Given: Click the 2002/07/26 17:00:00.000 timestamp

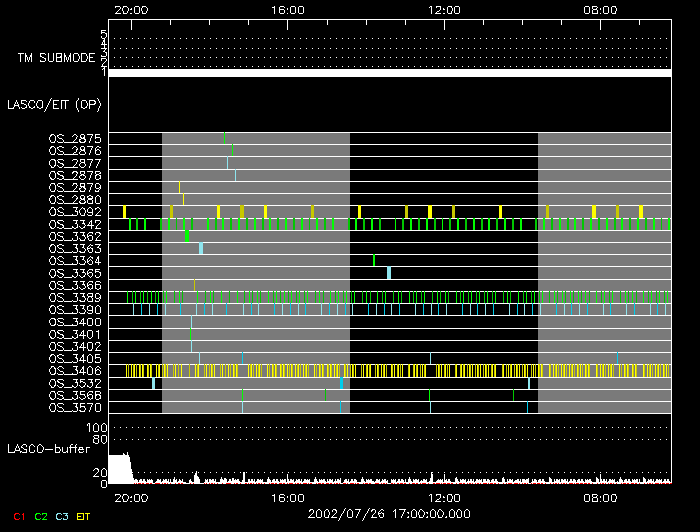Looking at the screenshot, I should 389,514.
